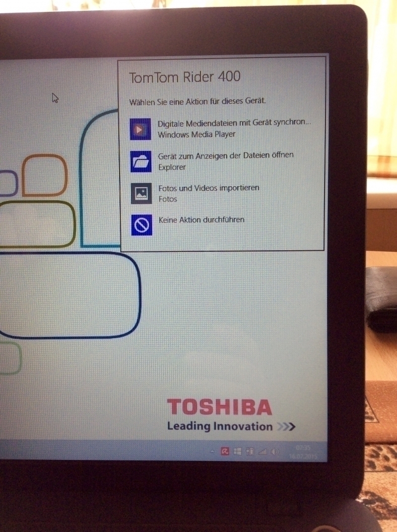Click the Windows logo tray icon

point(238,452)
